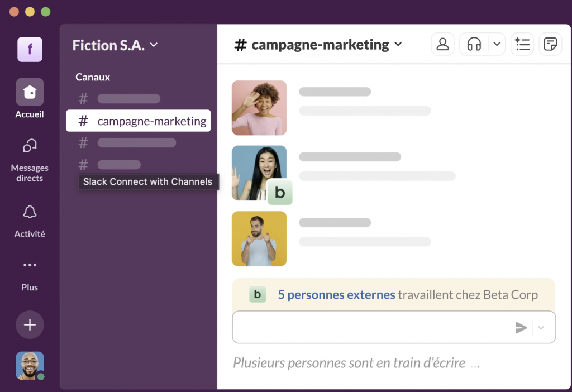Open the canvas note icon
The image size is (572, 392).
[x=550, y=44]
